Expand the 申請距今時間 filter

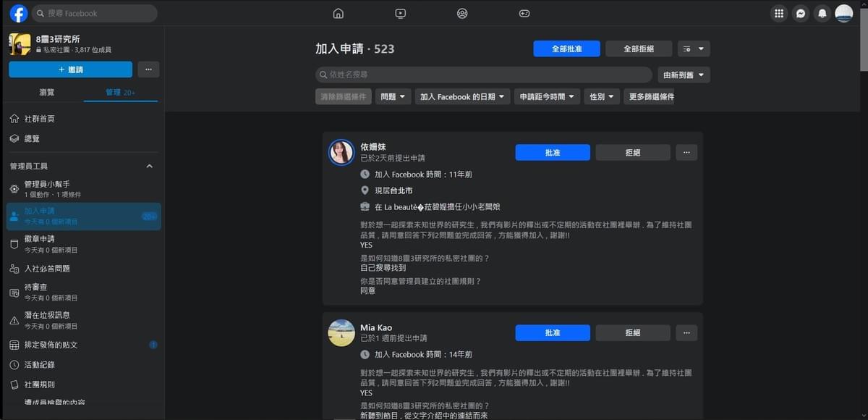point(548,96)
